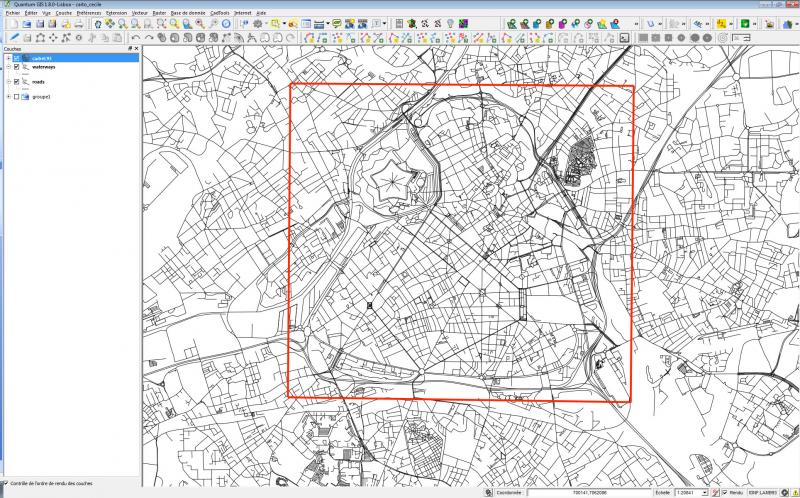The width and height of the screenshot is (800, 498).
Task: Open the print composer icon
Action: (x=66, y=23)
